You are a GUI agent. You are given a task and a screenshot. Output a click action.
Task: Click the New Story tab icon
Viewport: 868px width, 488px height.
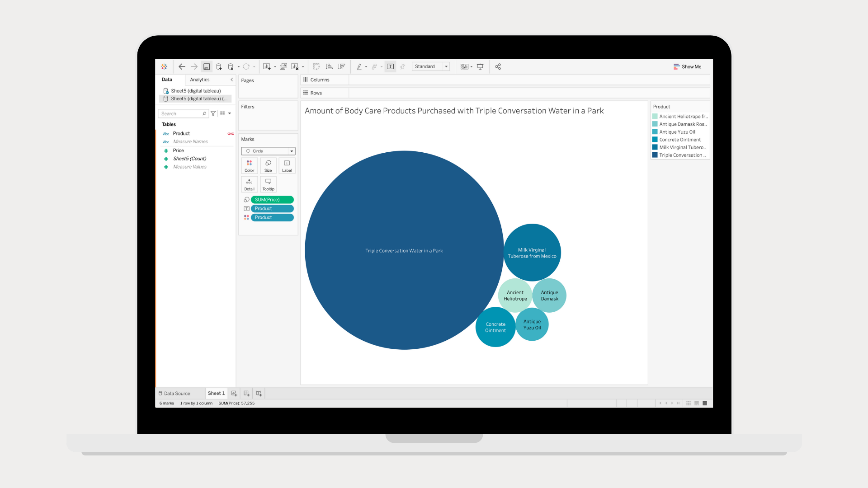[x=259, y=394]
